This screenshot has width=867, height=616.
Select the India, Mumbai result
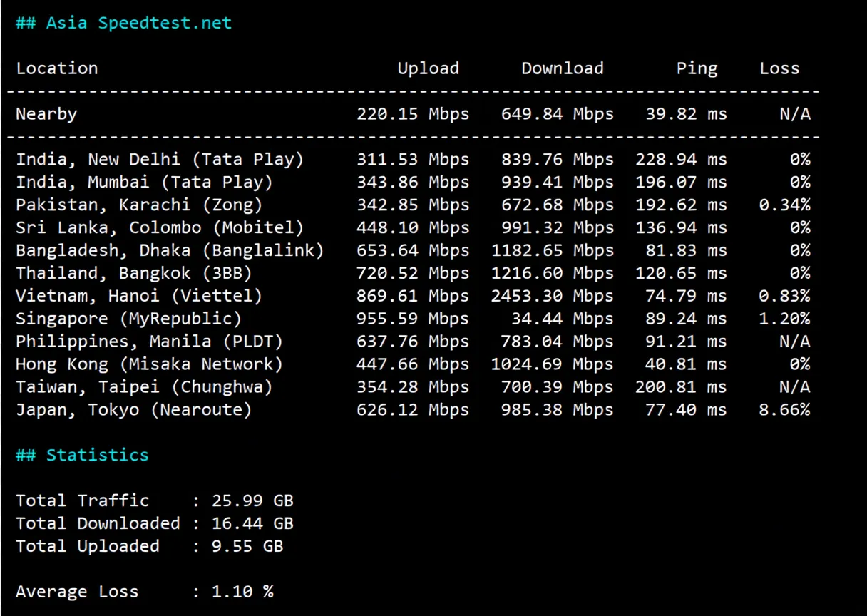[143, 182]
